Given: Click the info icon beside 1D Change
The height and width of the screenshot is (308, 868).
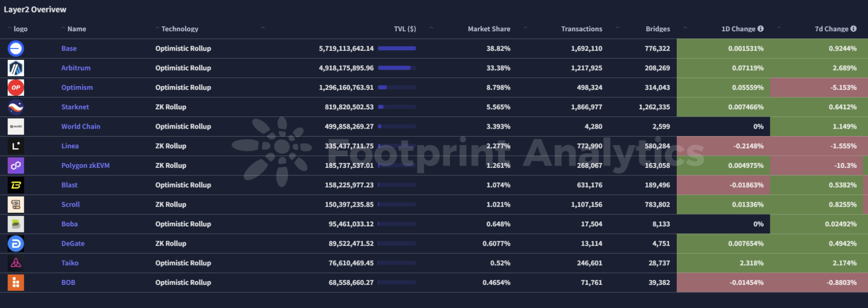Looking at the screenshot, I should click(760, 29).
